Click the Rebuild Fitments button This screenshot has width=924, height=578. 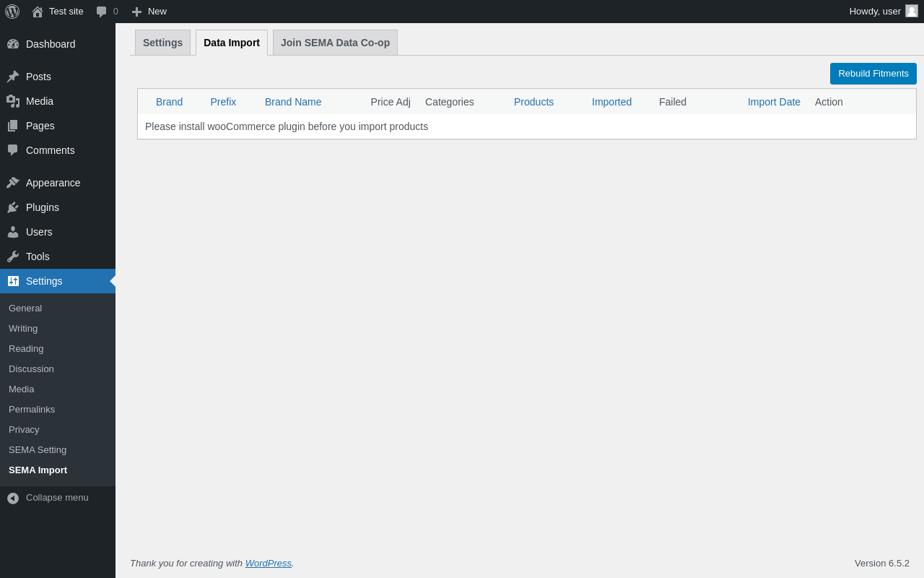[873, 74]
